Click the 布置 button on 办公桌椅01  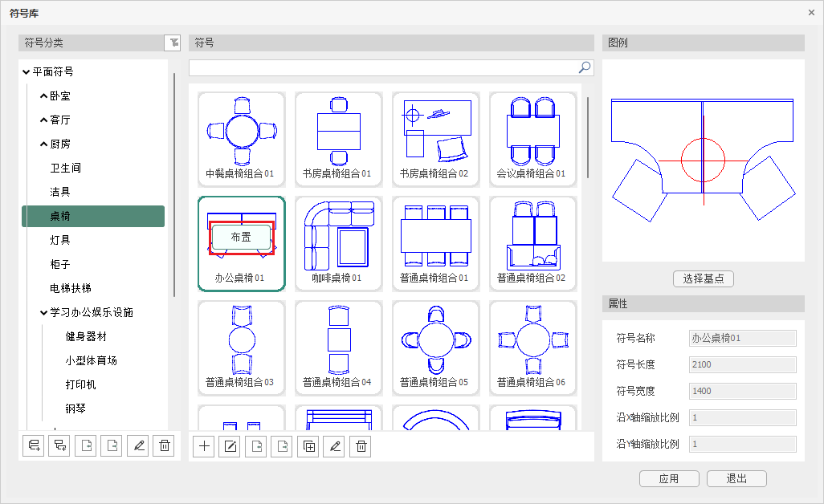241,237
